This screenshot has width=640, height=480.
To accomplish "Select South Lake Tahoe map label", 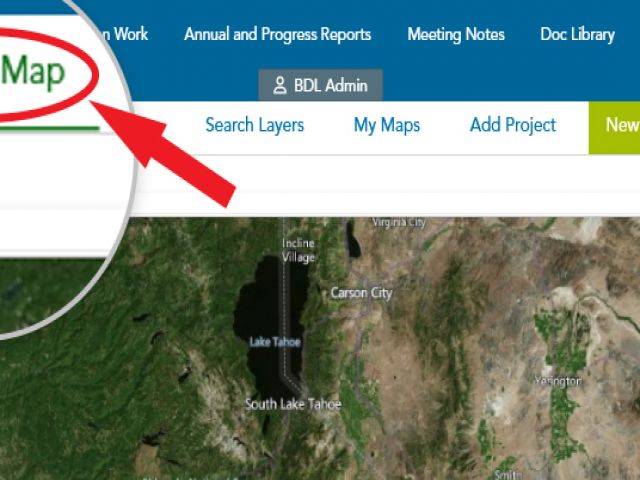I will tap(293, 404).
